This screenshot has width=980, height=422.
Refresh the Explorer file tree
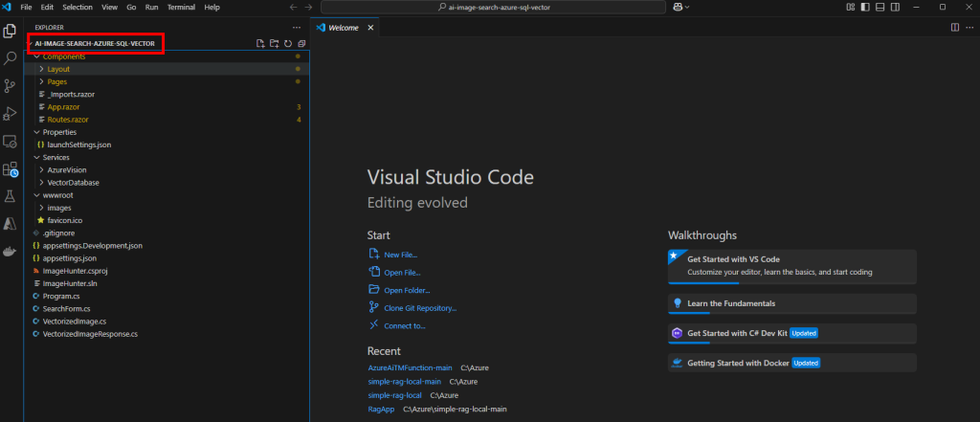coord(288,44)
